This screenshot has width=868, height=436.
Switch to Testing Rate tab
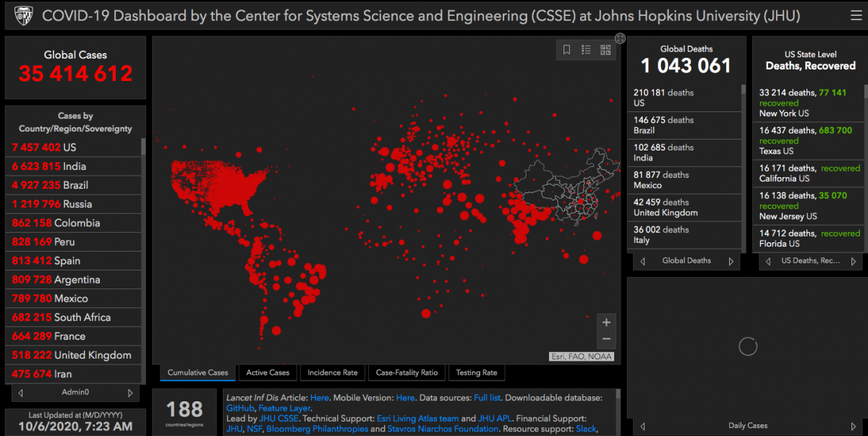tap(477, 373)
